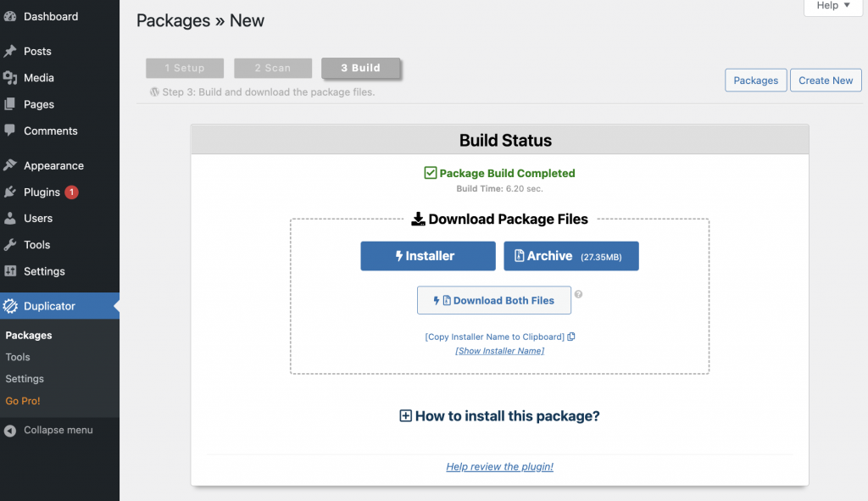
Task: Open Go Pro! in the Duplicator menu
Action: pos(22,400)
